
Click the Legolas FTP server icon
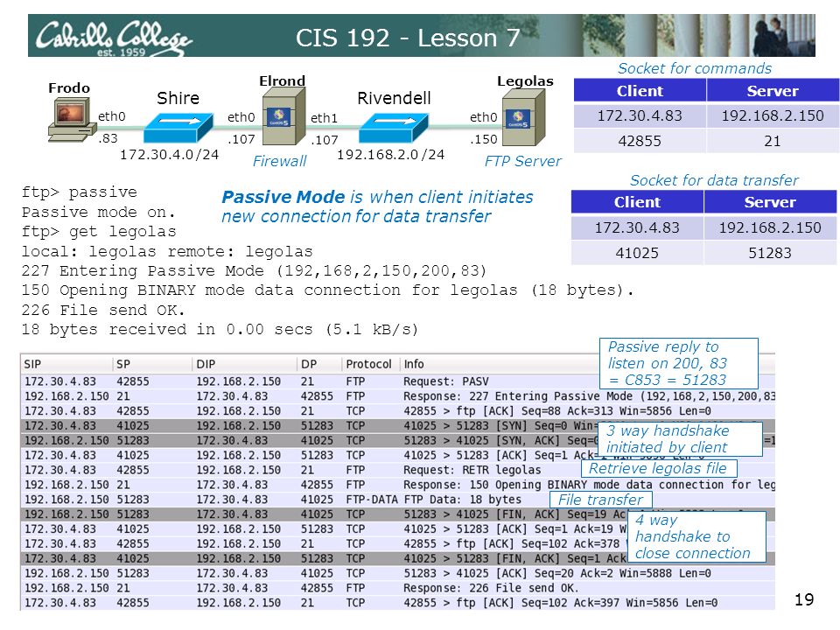click(523, 117)
